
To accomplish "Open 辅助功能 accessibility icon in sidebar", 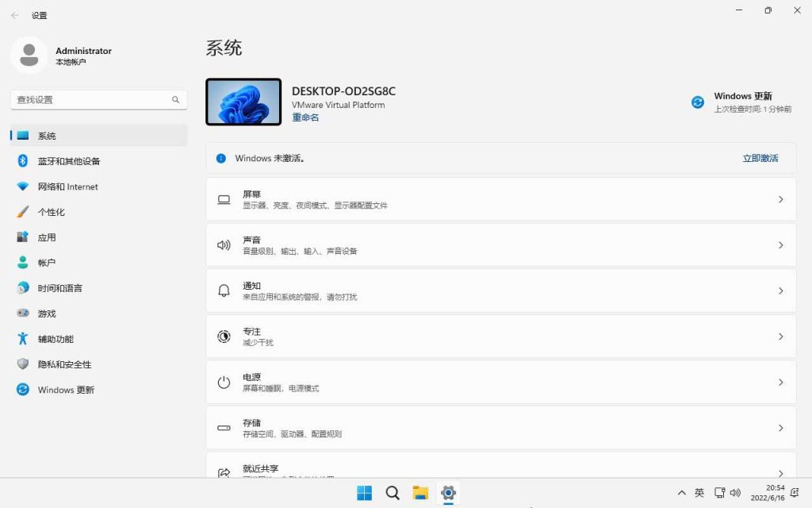I will coord(23,339).
